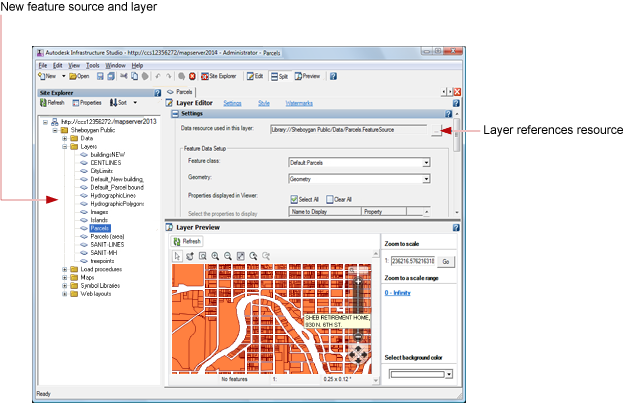Click the Zoom In magnifier in preview
Image resolution: width=624 pixels, height=403 pixels.
point(215,256)
